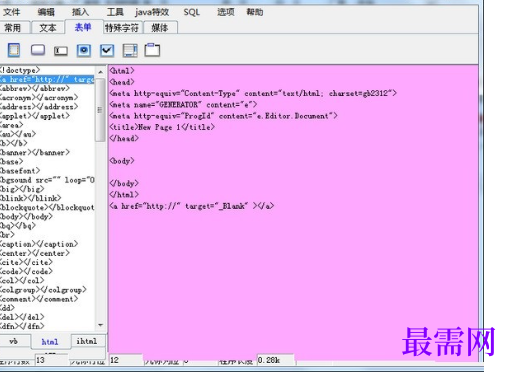The image size is (514, 373).
Task: Select the <bgsound src> tag entry
Action: click(x=47, y=180)
